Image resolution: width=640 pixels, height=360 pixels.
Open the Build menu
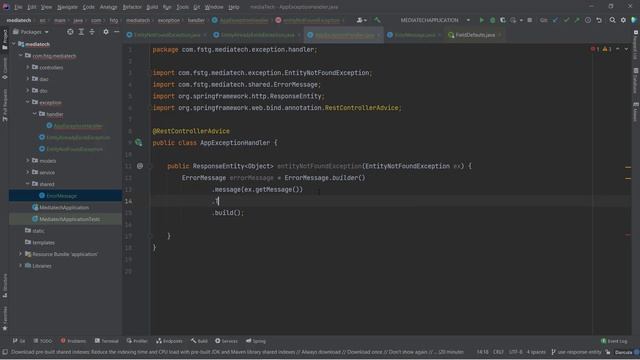click(x=152, y=7)
